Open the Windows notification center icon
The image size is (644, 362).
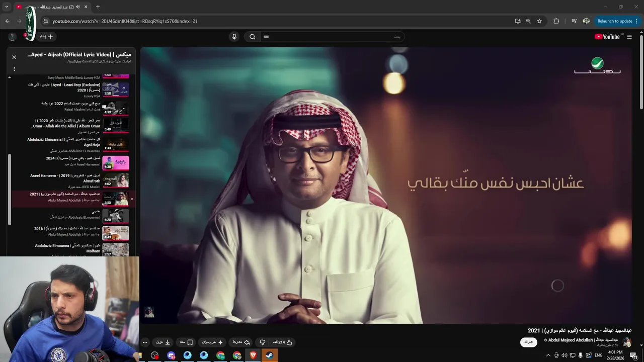(633, 355)
